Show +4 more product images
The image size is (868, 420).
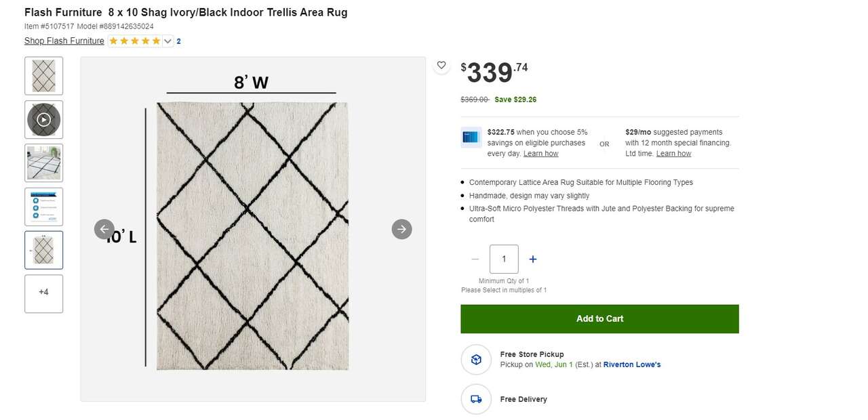pos(44,293)
